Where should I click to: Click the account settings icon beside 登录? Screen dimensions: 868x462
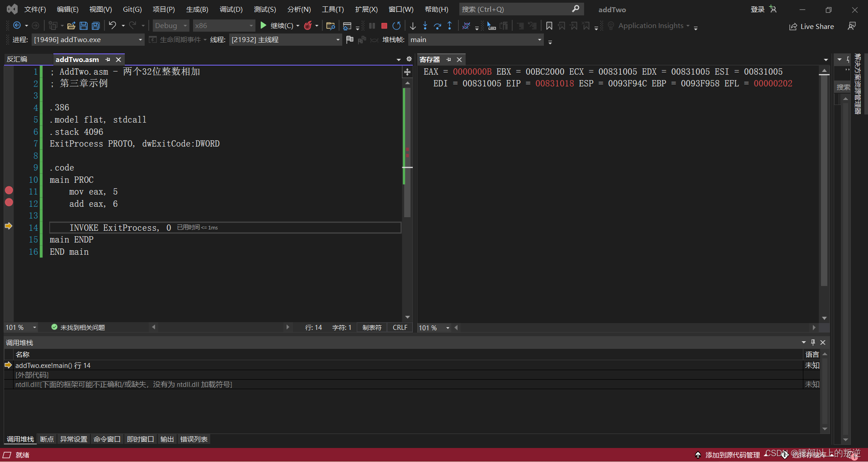point(773,9)
